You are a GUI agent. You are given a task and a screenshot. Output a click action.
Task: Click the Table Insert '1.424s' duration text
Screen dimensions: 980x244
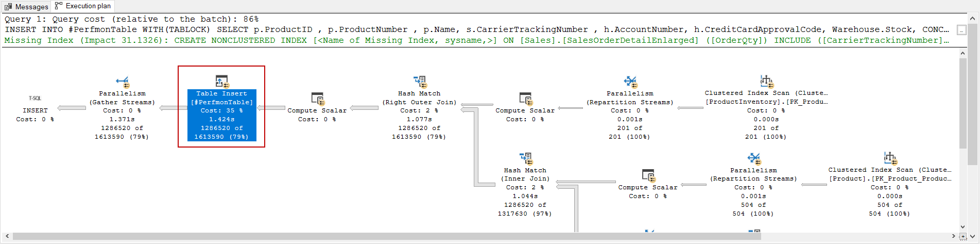[222, 119]
